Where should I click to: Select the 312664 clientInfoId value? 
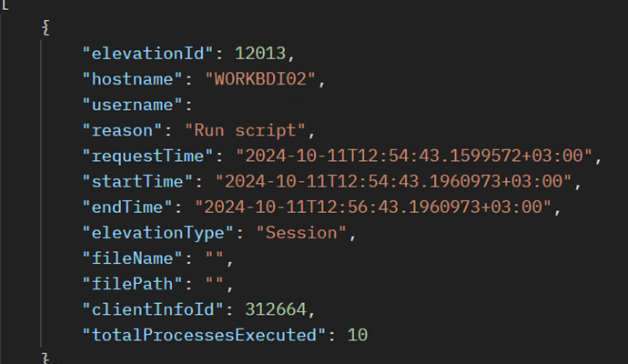pos(280,308)
